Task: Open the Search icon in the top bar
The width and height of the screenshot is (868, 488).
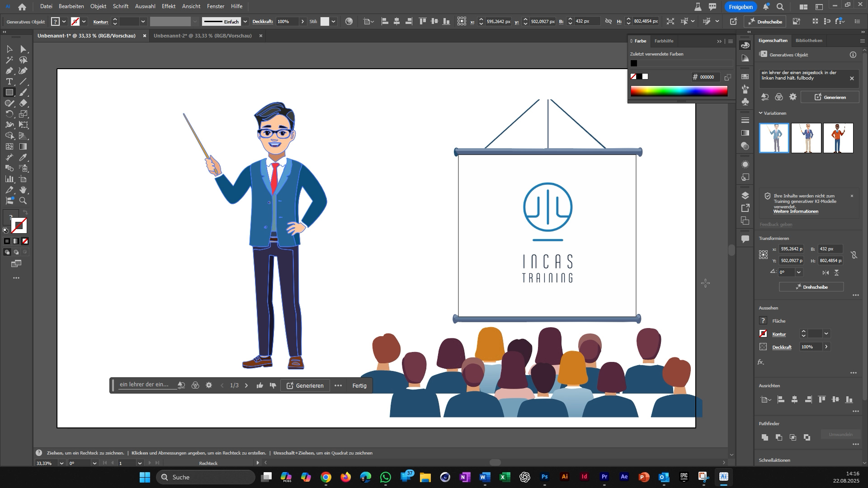Action: click(x=780, y=7)
